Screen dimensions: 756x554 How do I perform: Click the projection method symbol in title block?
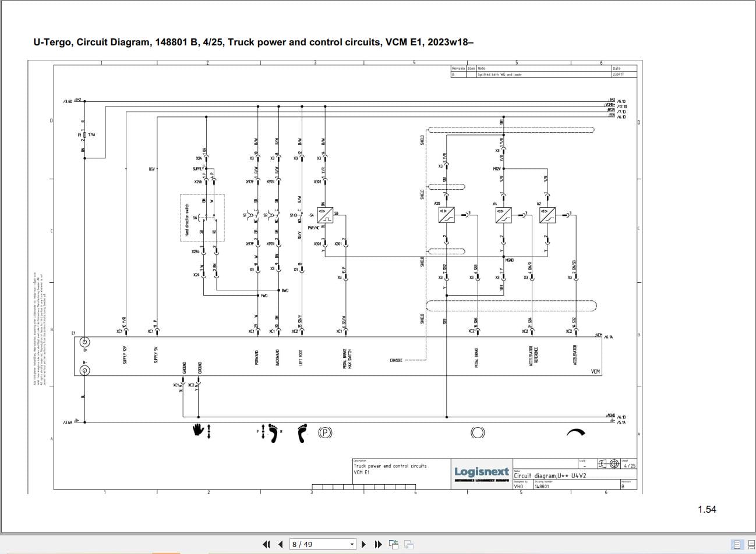click(x=608, y=464)
